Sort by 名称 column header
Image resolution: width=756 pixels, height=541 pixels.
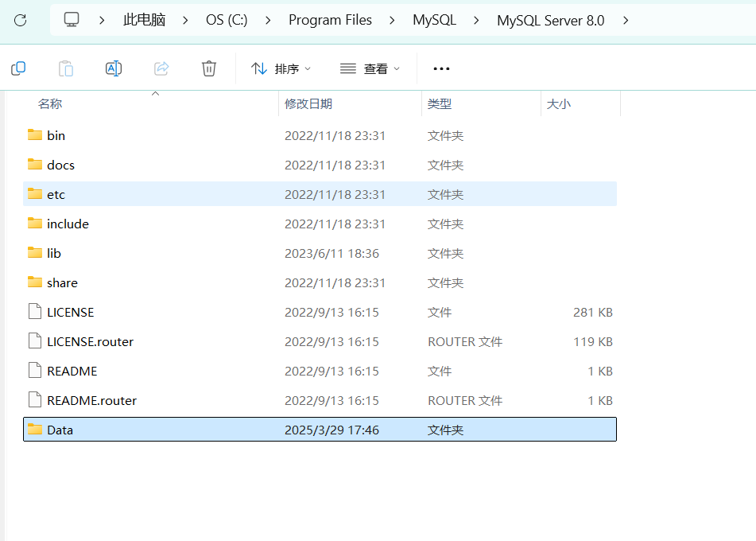(50, 103)
